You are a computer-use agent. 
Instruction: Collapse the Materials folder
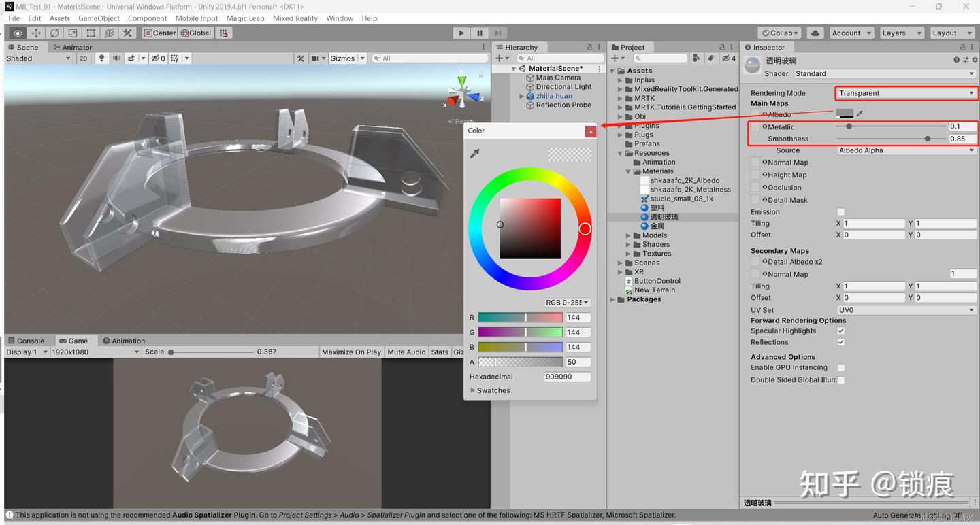coord(629,171)
